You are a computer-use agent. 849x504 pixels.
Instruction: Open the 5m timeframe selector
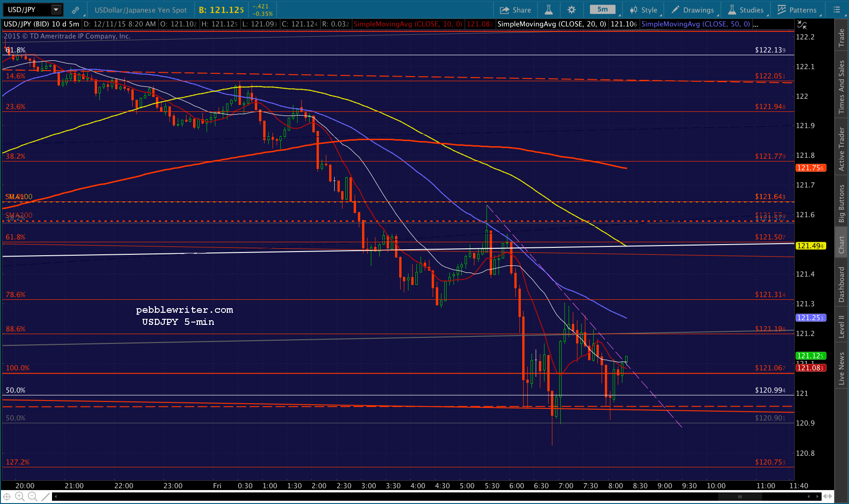603,9
